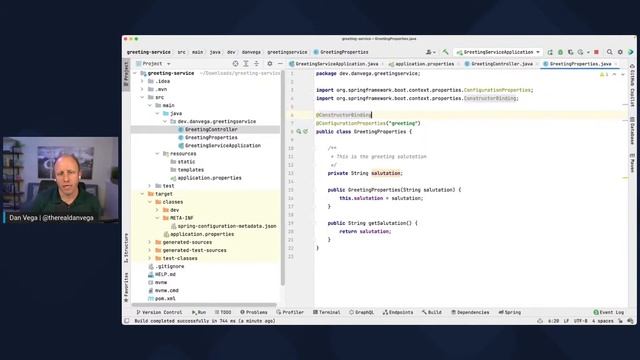The height and width of the screenshot is (360, 640).
Task: Expand the generated-sources folder
Action: click(x=150, y=242)
